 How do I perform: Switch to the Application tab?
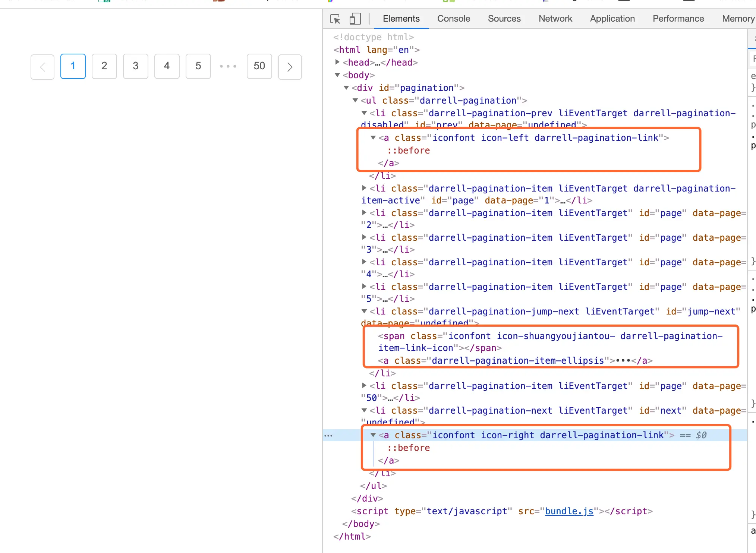click(x=612, y=19)
